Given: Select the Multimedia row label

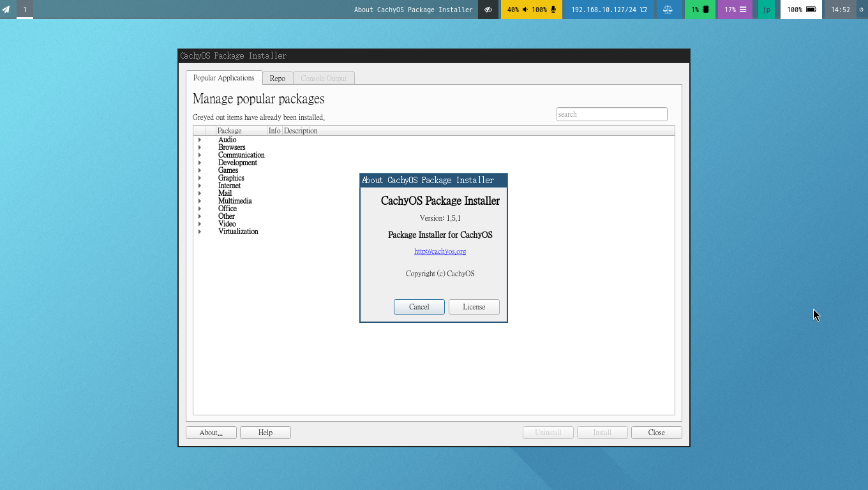Looking at the screenshot, I should [235, 201].
